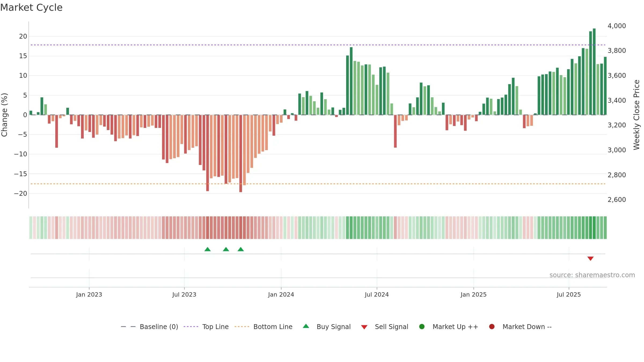Click the red sell signal triangle marker
The width and height of the screenshot is (644, 362).
tap(590, 258)
